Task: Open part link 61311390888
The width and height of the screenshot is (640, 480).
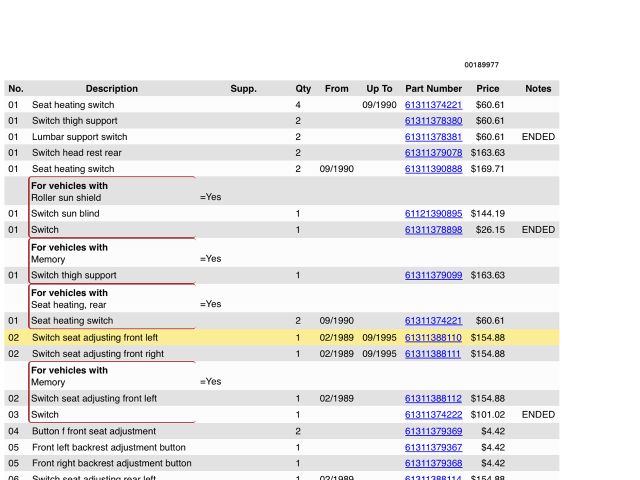Action: (433, 169)
